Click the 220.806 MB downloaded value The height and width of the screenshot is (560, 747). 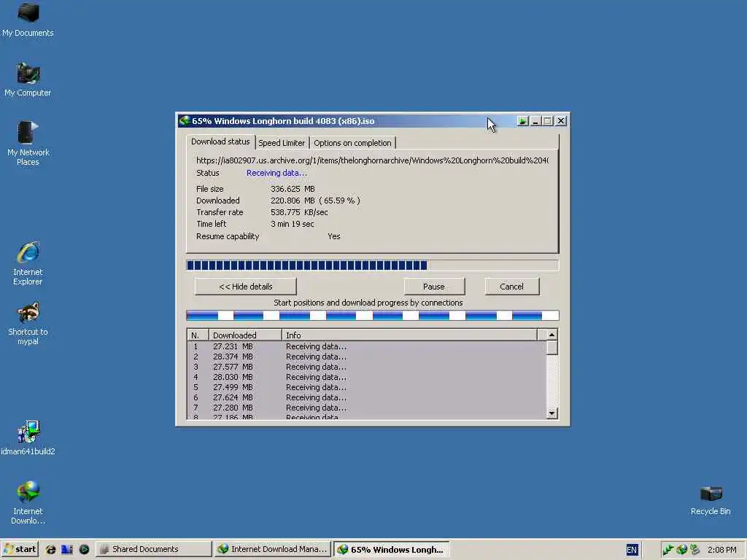(x=315, y=201)
